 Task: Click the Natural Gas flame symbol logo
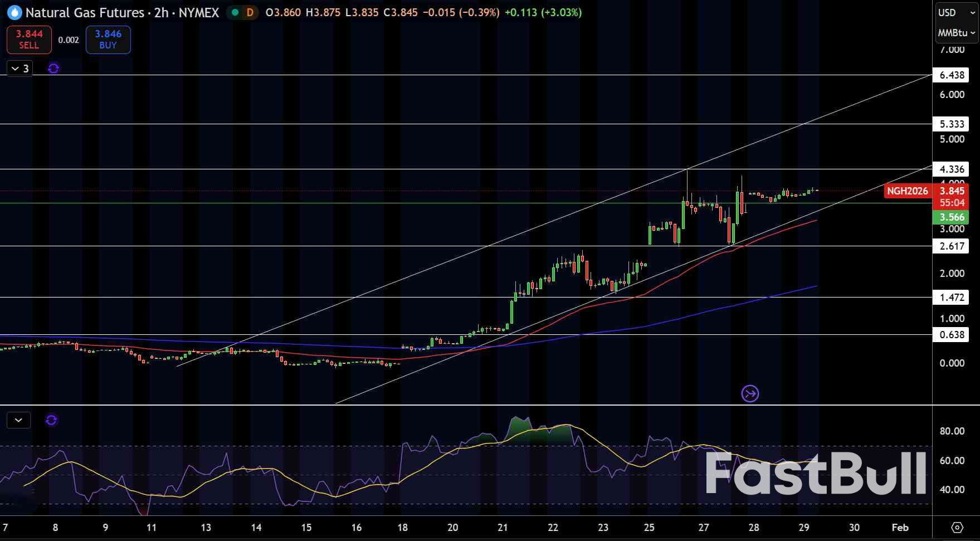pos(14,12)
